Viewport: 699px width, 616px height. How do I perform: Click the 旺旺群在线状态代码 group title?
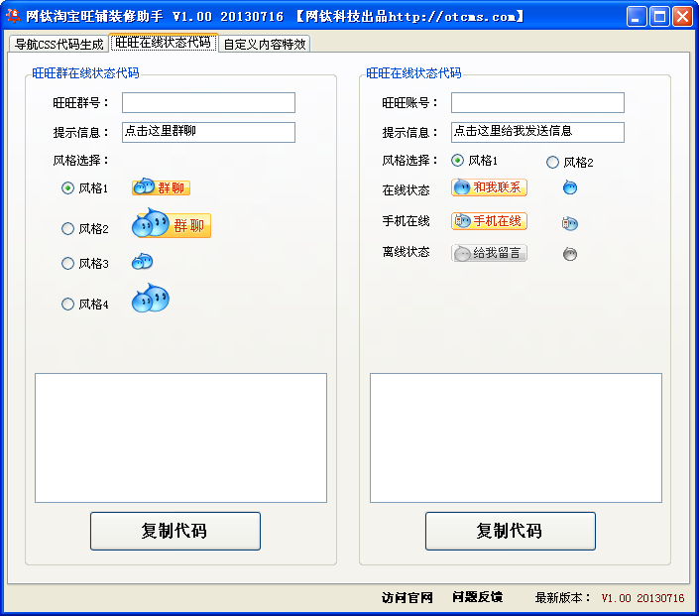tap(85, 73)
